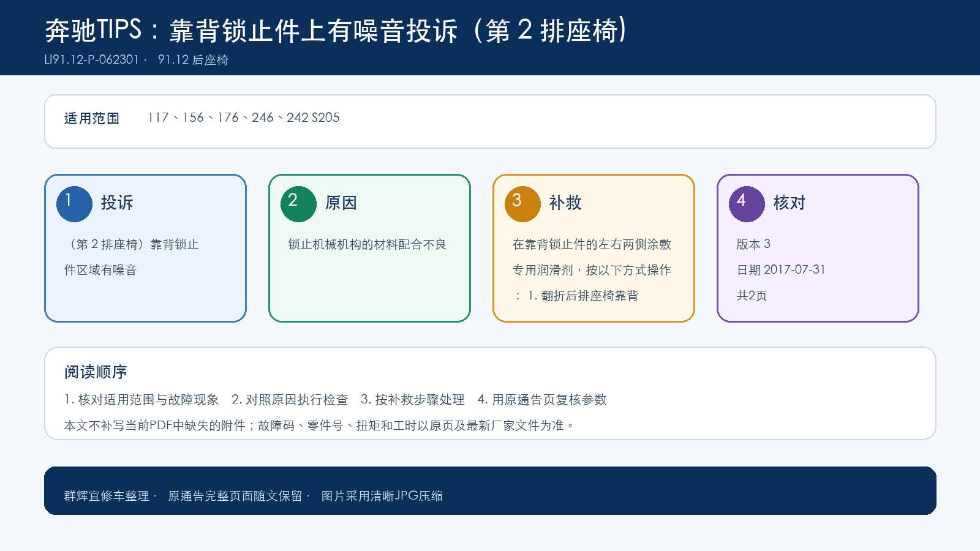Click the subtitle text 91.12 后座椅
Viewport: 980px width, 551px height.
[193, 59]
